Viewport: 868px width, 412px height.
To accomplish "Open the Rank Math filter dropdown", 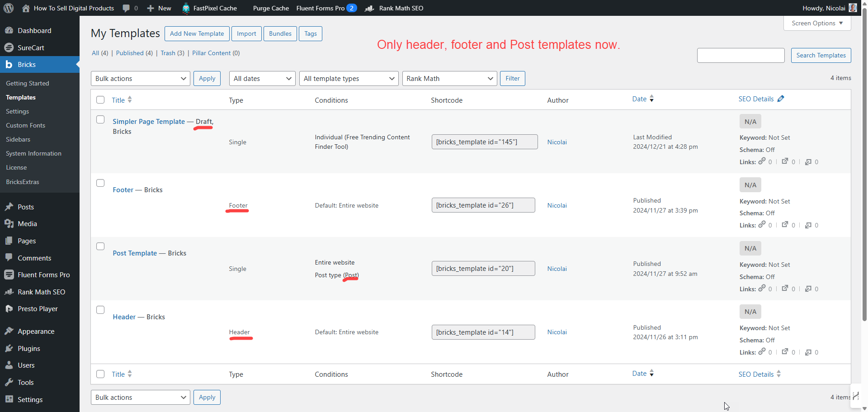I will (450, 78).
